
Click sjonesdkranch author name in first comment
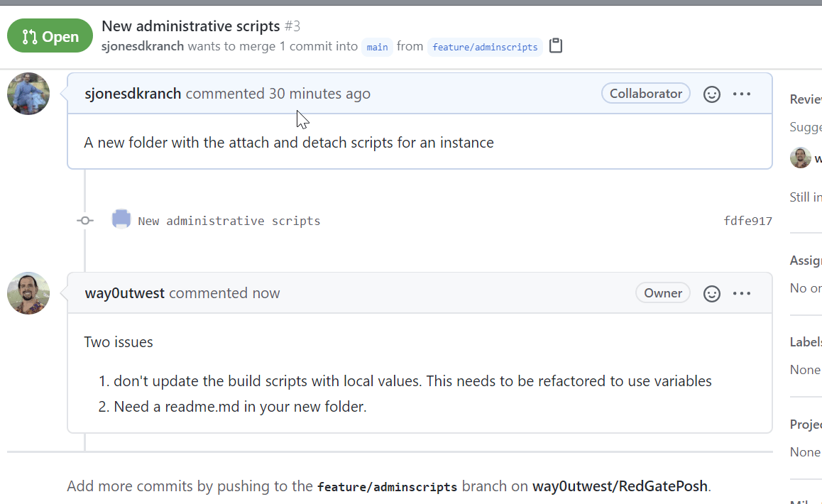coord(133,94)
